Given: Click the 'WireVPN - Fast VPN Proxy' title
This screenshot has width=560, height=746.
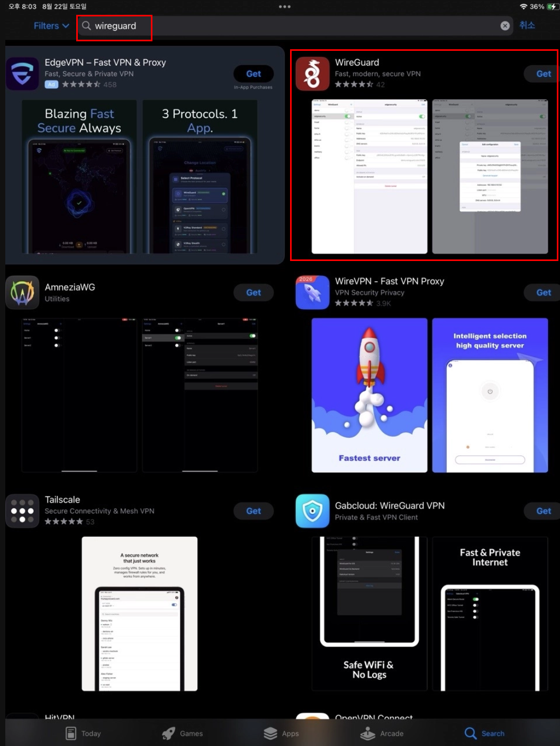Looking at the screenshot, I should [x=390, y=281].
